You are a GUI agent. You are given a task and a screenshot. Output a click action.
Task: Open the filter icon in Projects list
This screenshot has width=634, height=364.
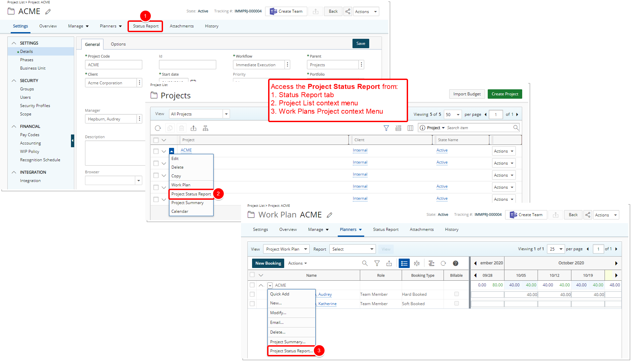coord(386,128)
